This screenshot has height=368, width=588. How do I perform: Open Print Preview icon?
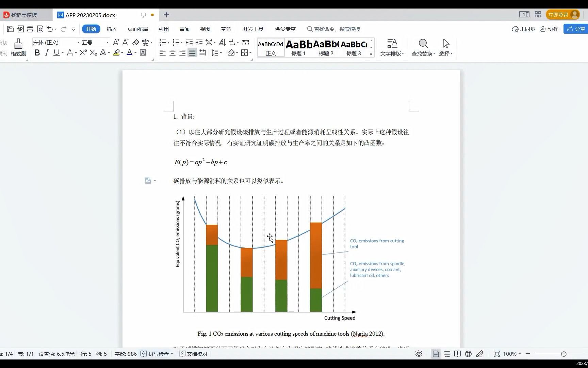[x=40, y=29]
